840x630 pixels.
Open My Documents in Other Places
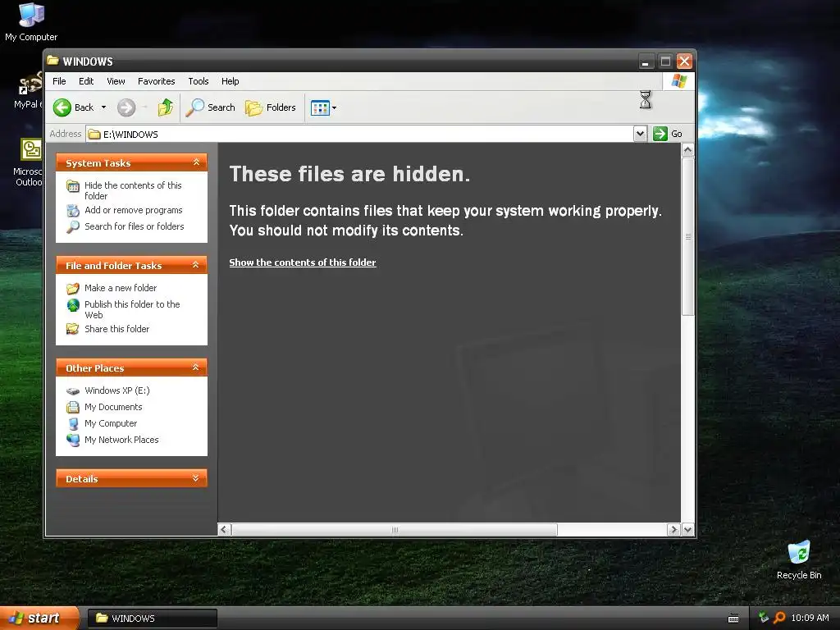pyautogui.click(x=113, y=407)
